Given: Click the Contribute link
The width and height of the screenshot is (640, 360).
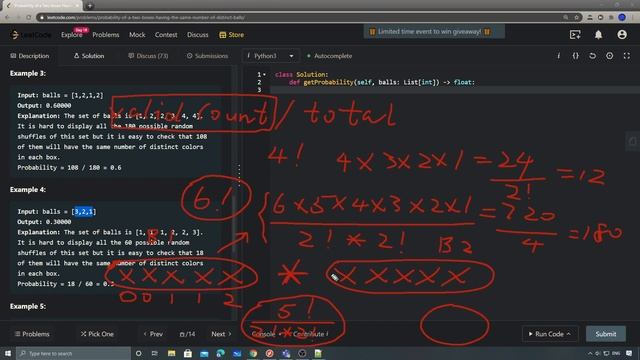Looking at the screenshot, I should [x=310, y=334].
